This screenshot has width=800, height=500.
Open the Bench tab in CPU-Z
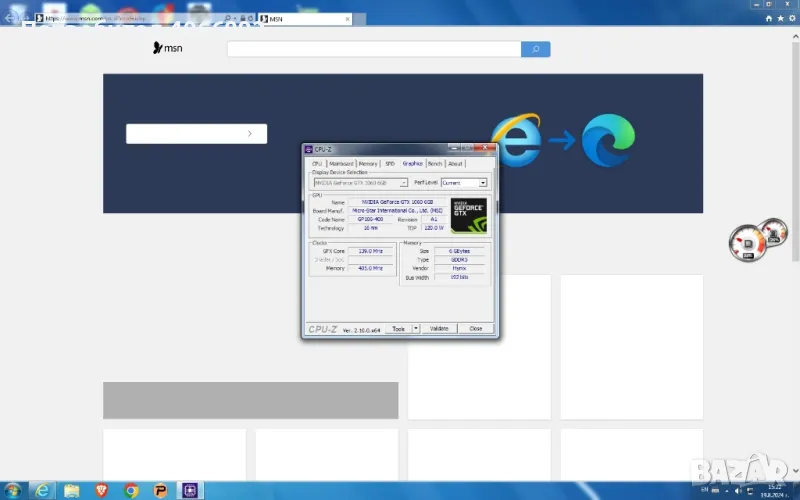tap(435, 163)
